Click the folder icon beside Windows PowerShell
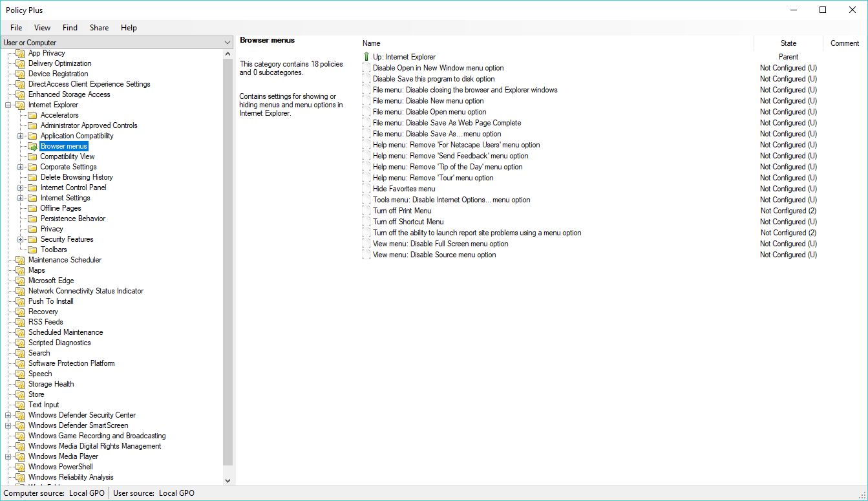868x501 pixels. tap(20, 467)
